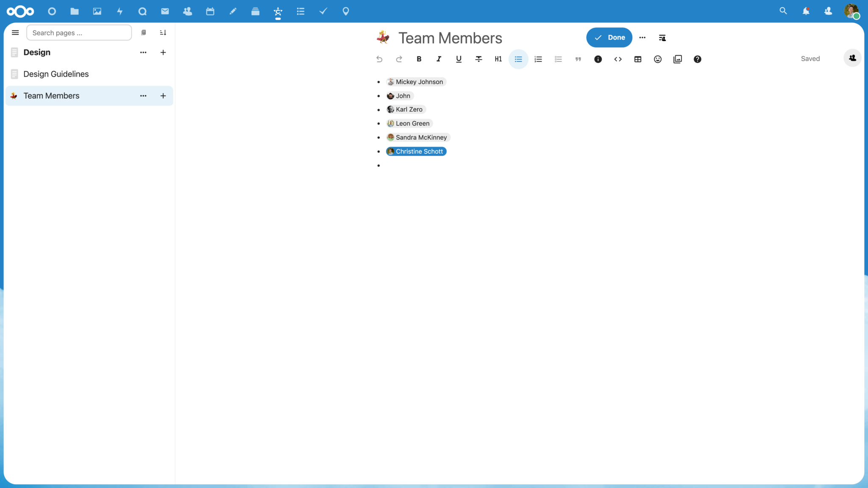This screenshot has width=868, height=488.
Task: Open actions menu for Team Members page
Action: pyautogui.click(x=143, y=96)
